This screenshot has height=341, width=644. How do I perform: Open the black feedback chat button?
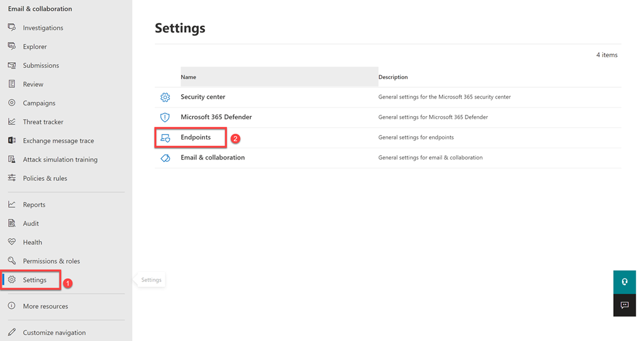[625, 305]
